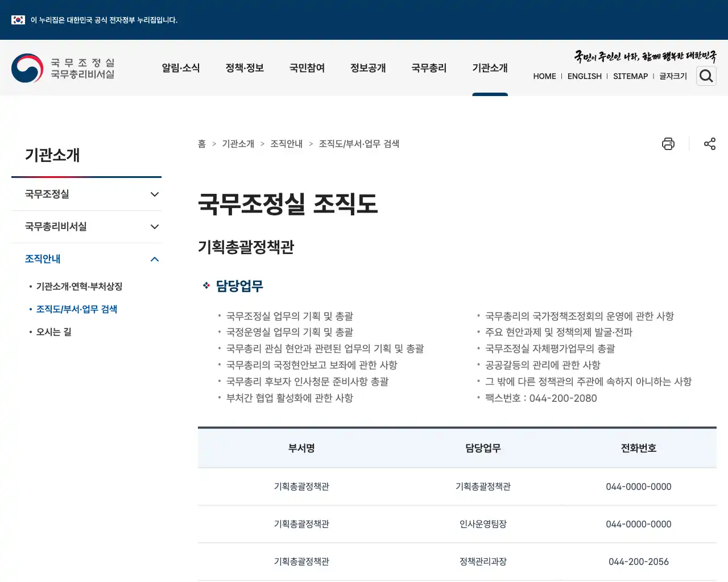Click 팩스번호 : 044-200-2080 text
Viewport: 728px width, 582px height.
click(x=541, y=398)
